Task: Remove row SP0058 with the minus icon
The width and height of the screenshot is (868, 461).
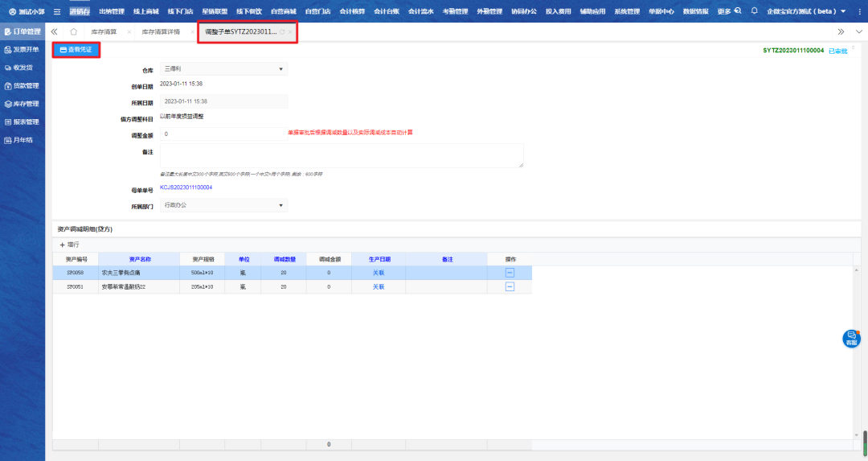Action: (x=510, y=273)
